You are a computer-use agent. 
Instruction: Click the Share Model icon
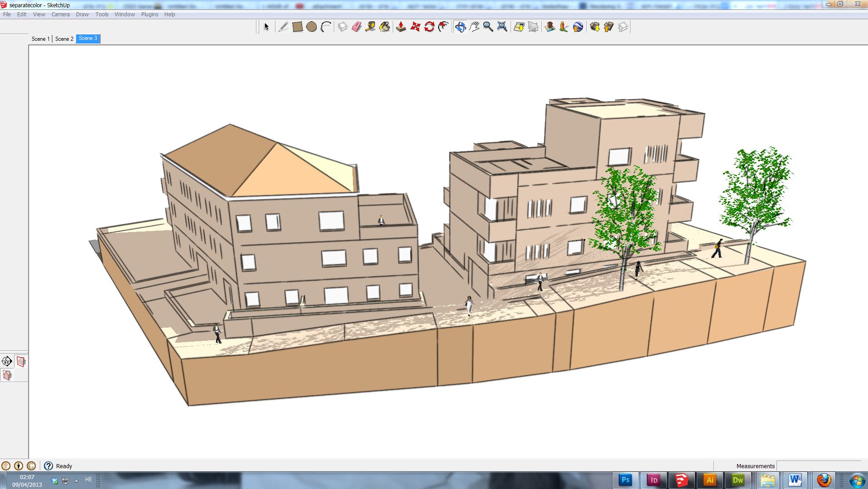609,27
